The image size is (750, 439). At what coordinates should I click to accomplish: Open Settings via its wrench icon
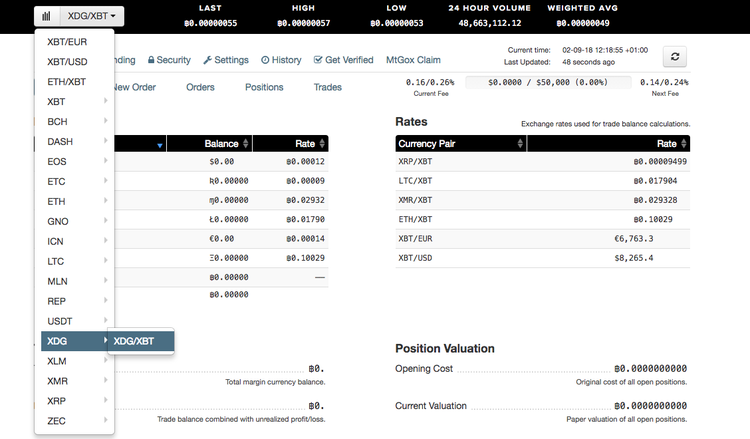[x=207, y=60]
